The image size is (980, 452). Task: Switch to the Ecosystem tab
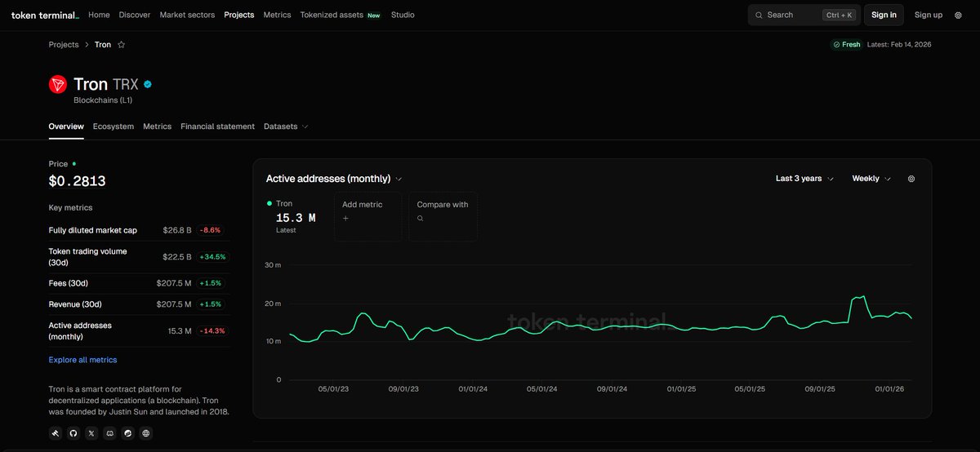pos(114,126)
